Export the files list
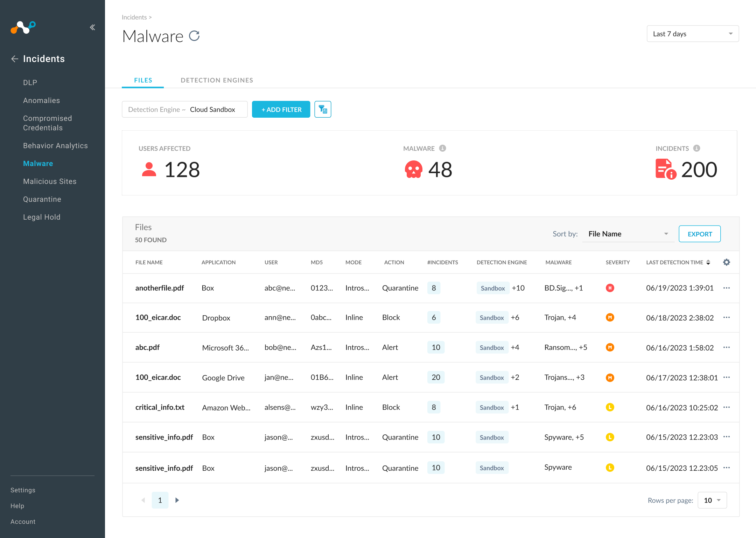Viewport: 756px width, 538px height. 699,234
